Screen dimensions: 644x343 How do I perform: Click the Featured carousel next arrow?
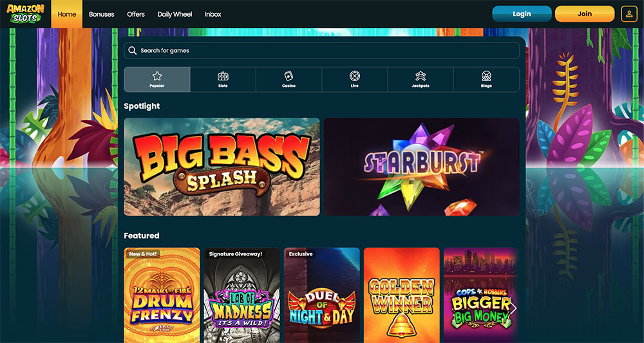(x=513, y=308)
